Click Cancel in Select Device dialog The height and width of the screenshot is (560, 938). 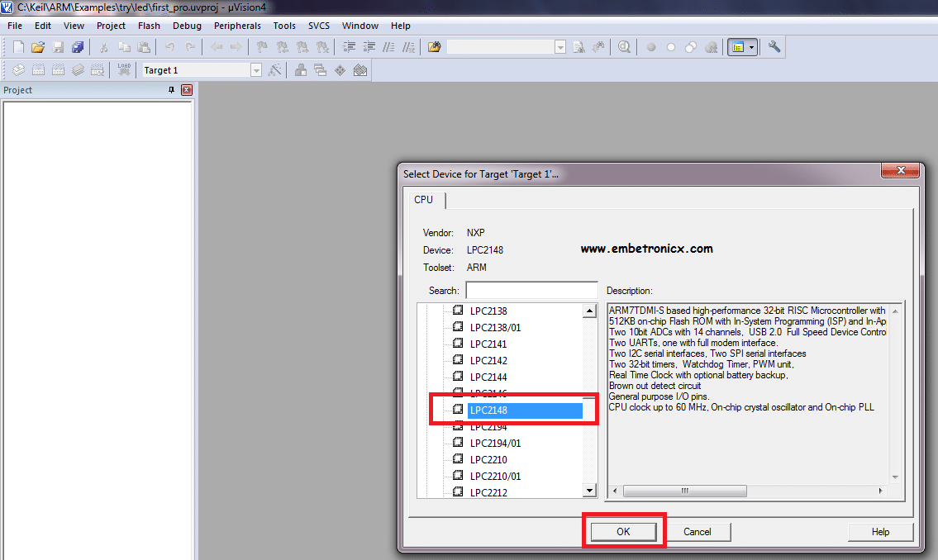(x=698, y=531)
